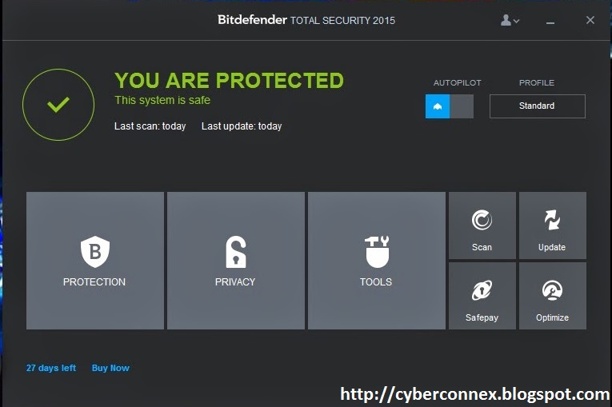Start a Scan from the quick tile
This screenshot has width=612, height=407.
[x=482, y=226]
